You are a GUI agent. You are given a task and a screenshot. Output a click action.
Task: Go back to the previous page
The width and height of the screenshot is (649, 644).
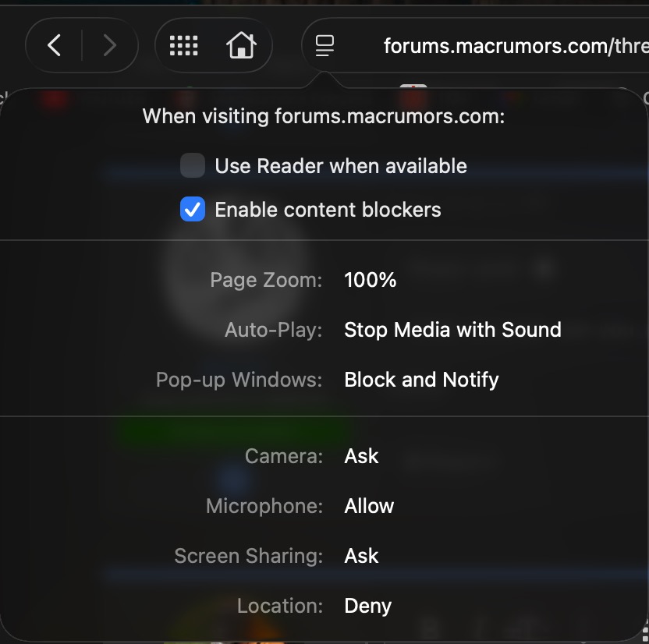(x=55, y=45)
